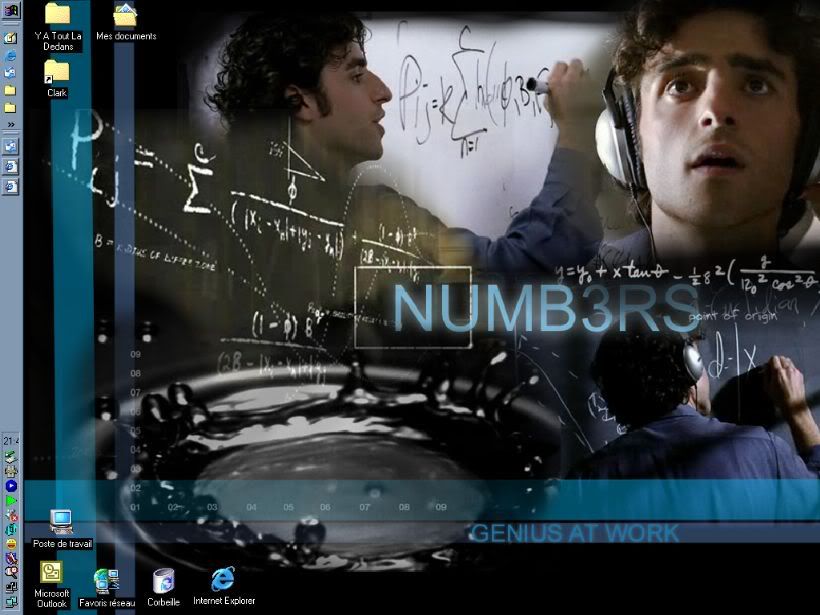Click the magnifying glass tray icon

point(11,572)
